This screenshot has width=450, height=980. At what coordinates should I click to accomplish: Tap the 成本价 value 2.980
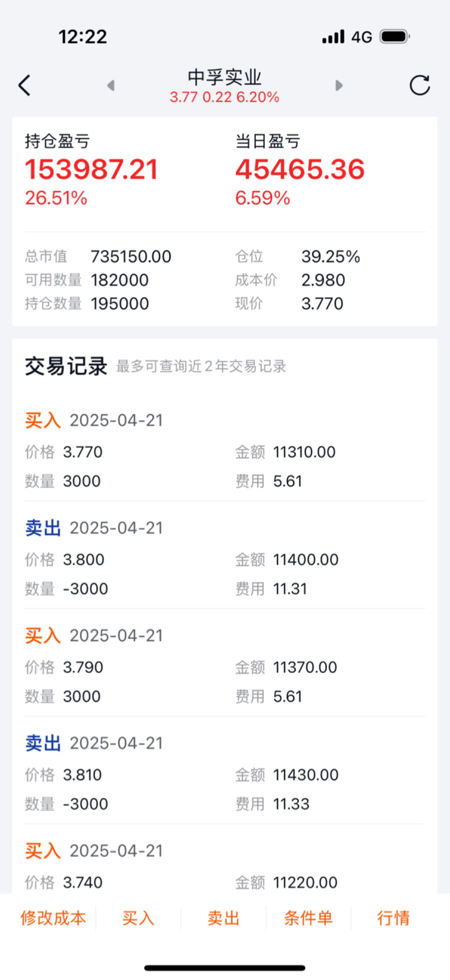click(323, 280)
